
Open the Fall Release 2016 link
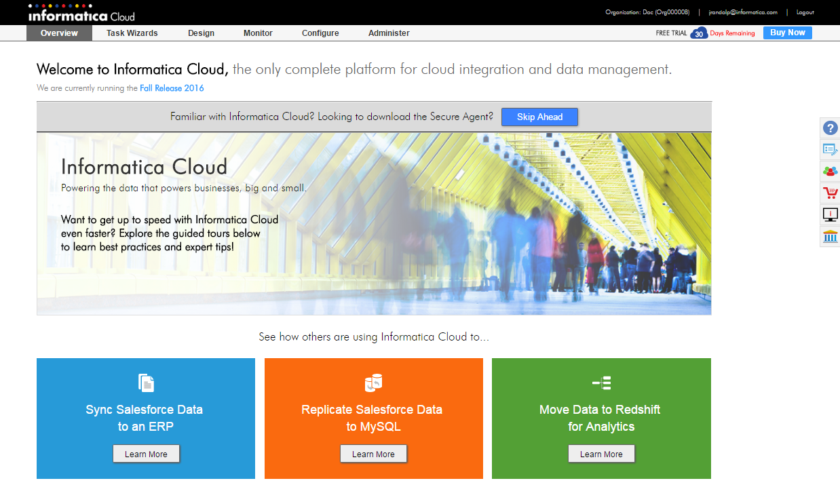tap(172, 88)
